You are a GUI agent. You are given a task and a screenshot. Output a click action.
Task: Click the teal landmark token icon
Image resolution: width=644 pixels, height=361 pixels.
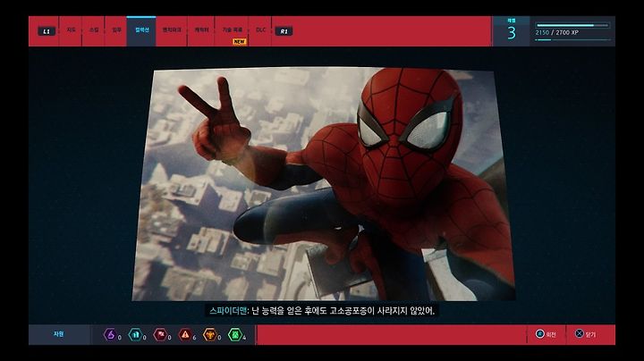[135, 335]
